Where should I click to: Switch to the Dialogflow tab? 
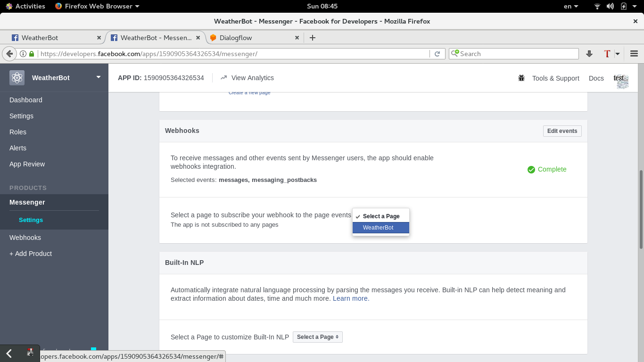[x=254, y=38]
